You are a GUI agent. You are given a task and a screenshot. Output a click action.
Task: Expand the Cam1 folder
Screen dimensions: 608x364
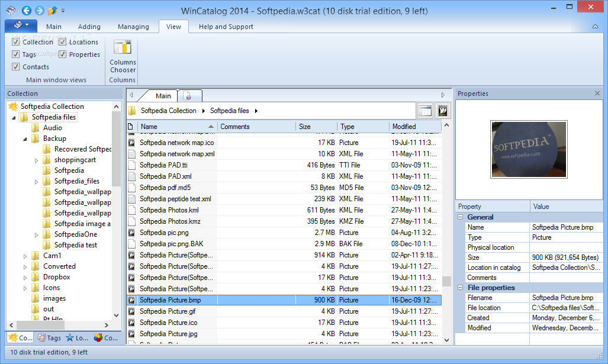[x=25, y=256]
